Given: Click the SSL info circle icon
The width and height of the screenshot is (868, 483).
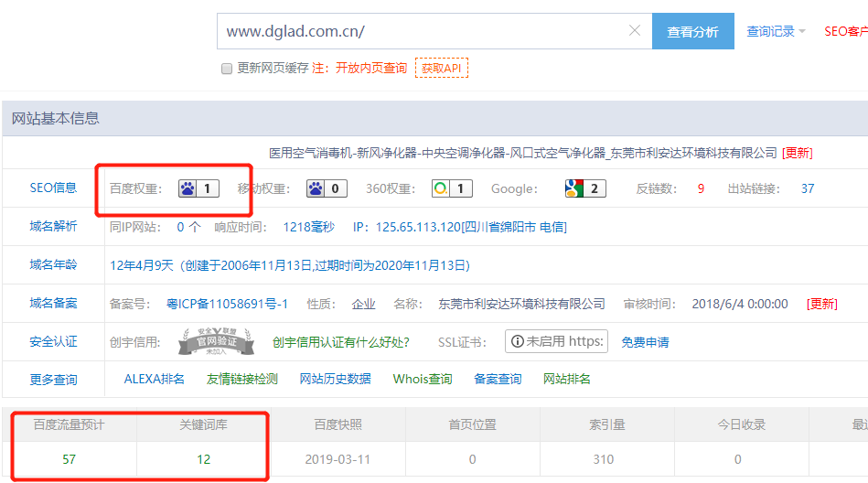Looking at the screenshot, I should coord(517,341).
